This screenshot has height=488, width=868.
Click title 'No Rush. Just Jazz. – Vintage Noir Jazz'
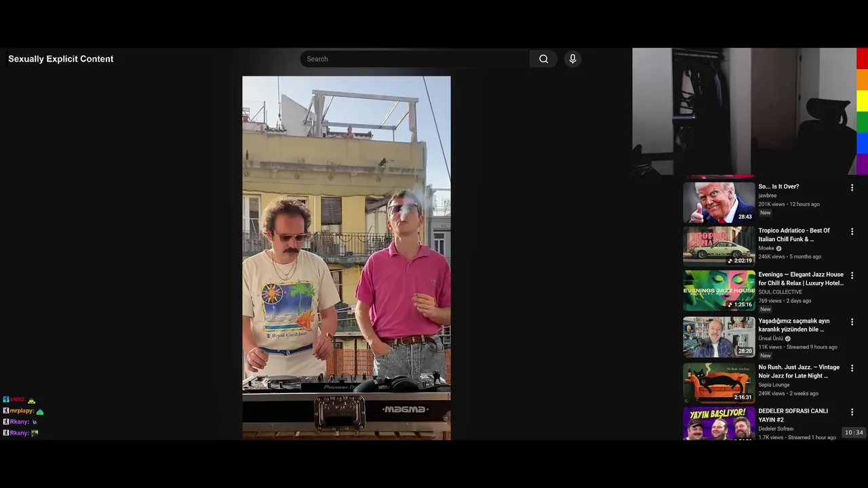(x=799, y=371)
